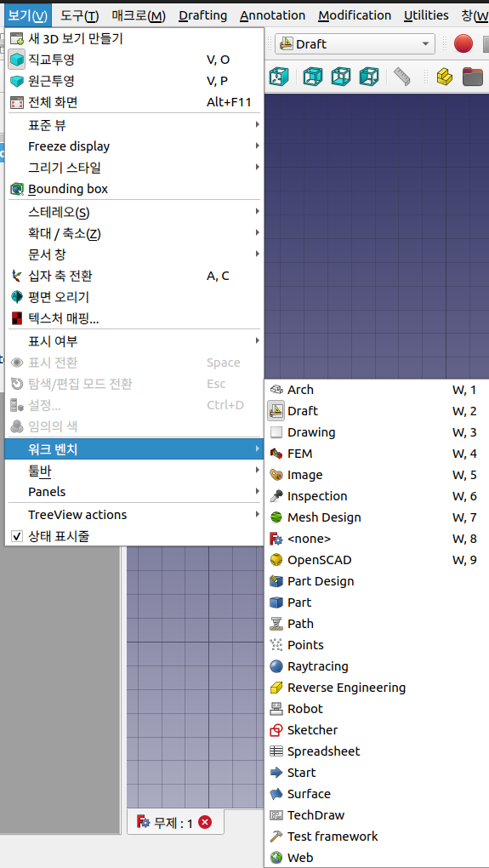Choose Start workbench

click(x=376, y=772)
